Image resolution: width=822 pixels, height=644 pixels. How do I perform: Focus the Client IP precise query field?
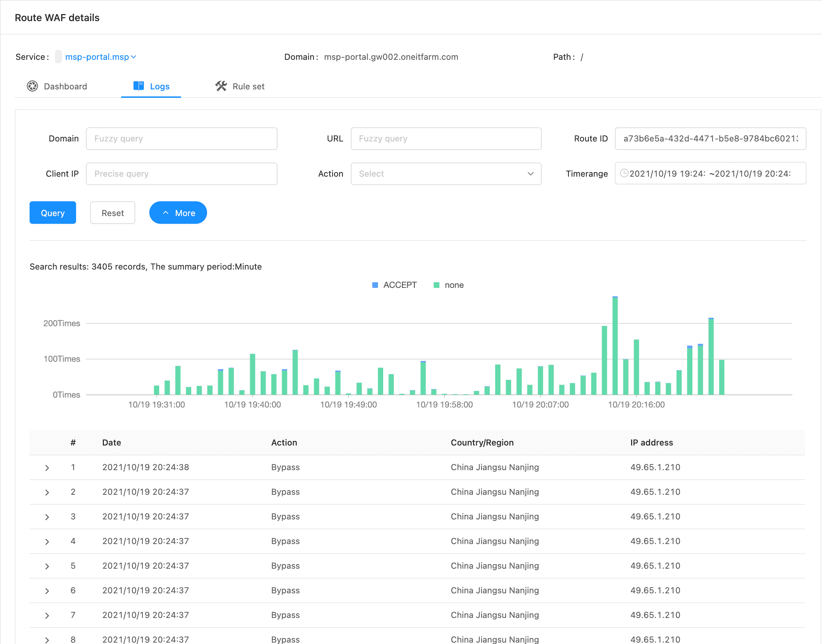[181, 174]
